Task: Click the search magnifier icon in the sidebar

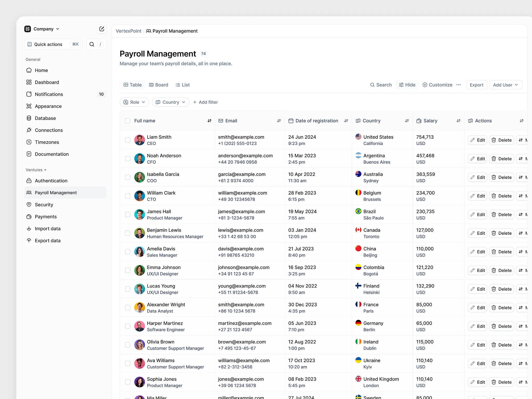Action: [x=92, y=44]
